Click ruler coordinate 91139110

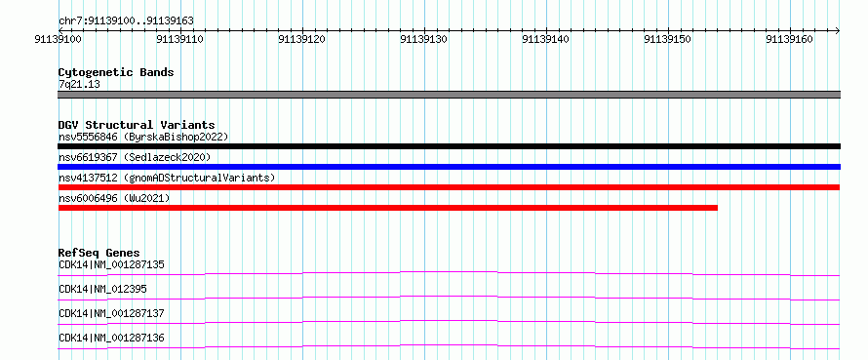pyautogui.click(x=180, y=39)
